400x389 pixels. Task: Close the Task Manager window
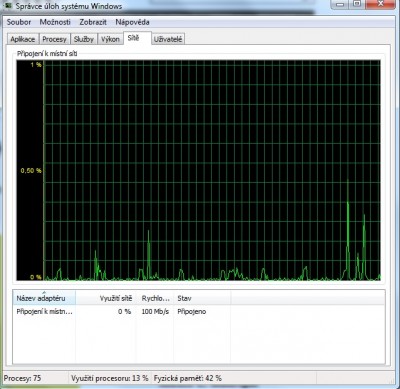[x=380, y=4]
